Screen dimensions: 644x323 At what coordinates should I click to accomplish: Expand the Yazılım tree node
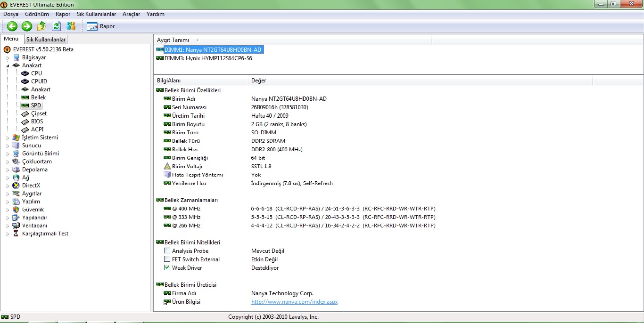(8, 202)
